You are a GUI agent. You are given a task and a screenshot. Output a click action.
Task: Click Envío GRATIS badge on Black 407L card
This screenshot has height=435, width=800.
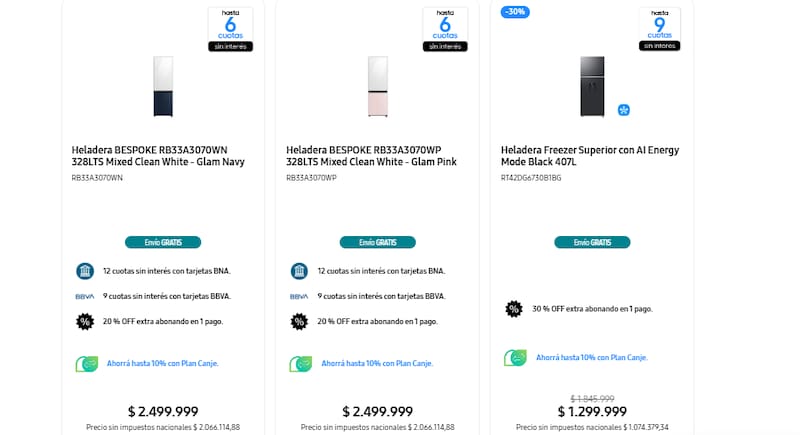coord(592,242)
